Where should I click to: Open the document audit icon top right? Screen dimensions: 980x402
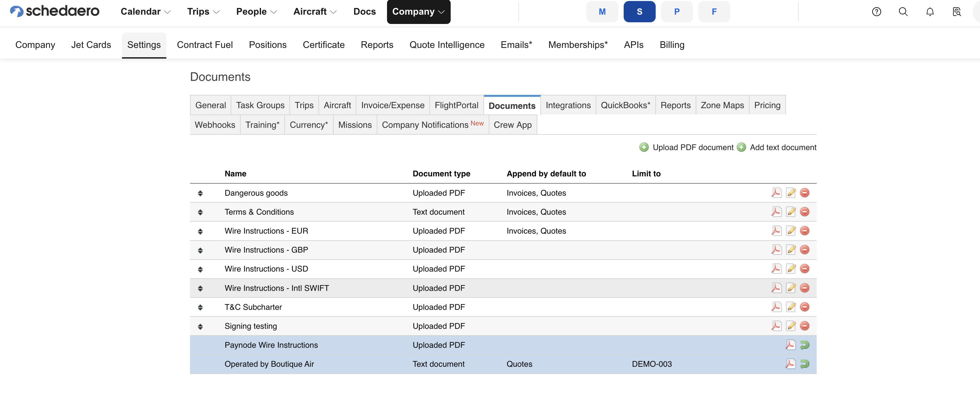point(957,12)
